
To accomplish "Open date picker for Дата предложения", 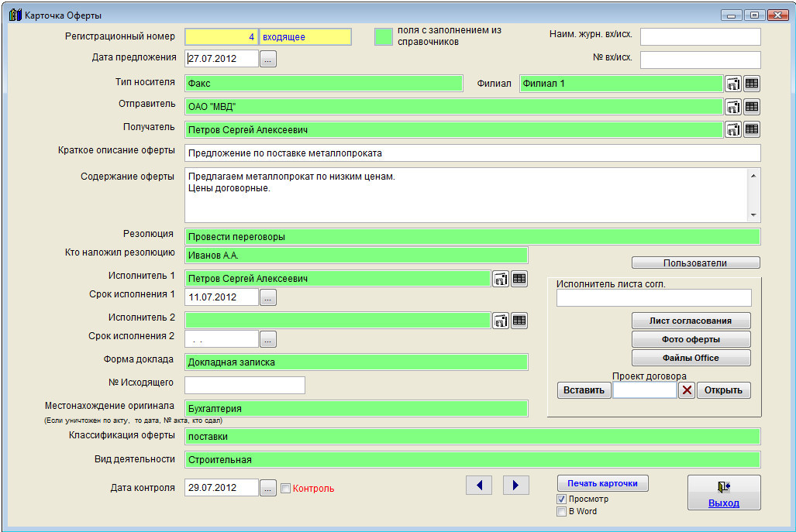I will tap(267, 59).
